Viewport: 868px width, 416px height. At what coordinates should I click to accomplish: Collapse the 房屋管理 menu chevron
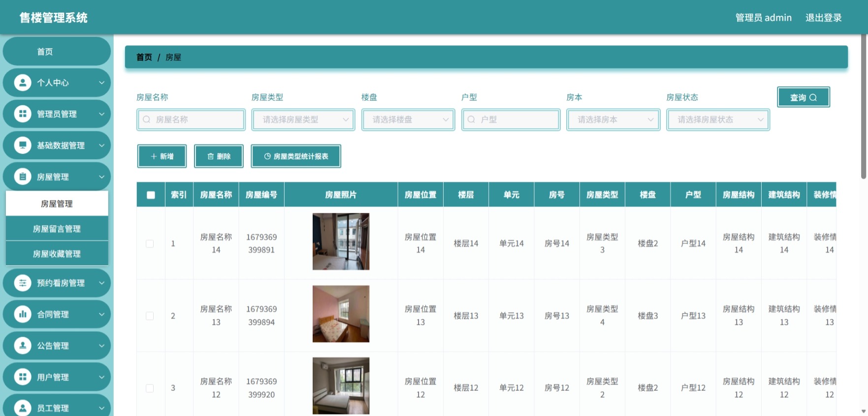(x=101, y=176)
